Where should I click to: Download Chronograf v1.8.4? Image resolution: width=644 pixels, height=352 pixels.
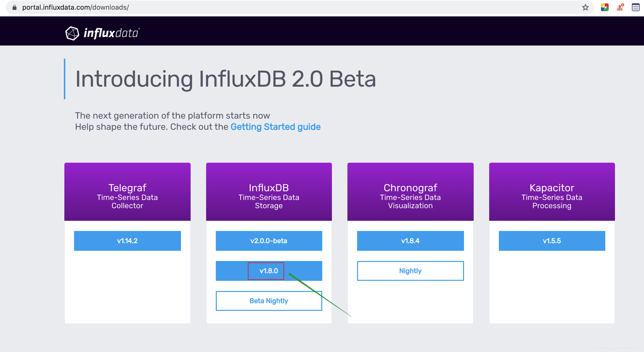pyautogui.click(x=410, y=241)
